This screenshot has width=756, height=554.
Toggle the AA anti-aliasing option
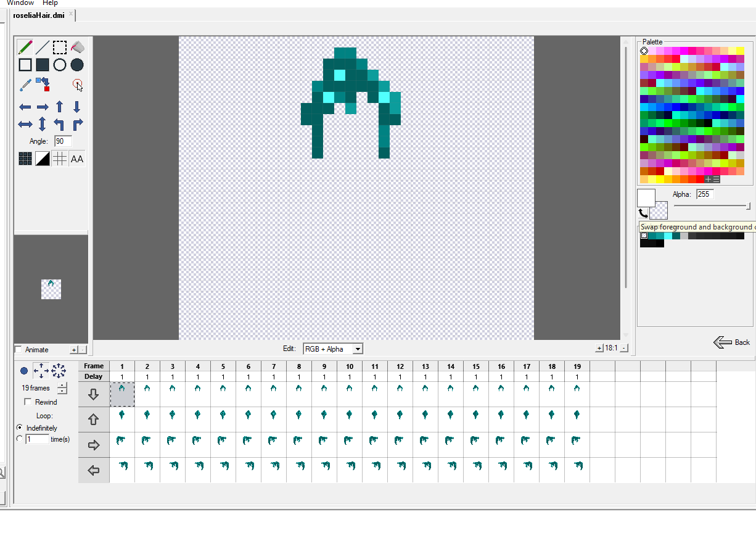pos(77,159)
